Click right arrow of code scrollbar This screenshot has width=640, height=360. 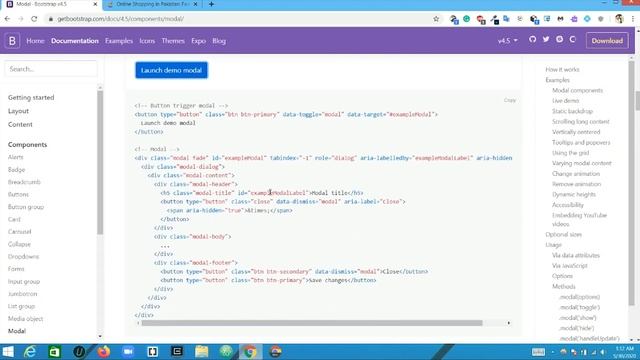pos(509,323)
